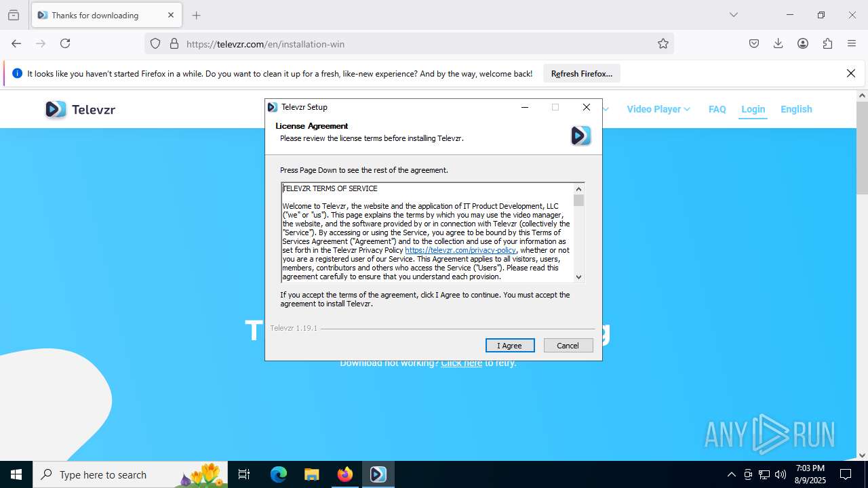Open the FAQ page
The width and height of the screenshot is (868, 488).
click(717, 109)
